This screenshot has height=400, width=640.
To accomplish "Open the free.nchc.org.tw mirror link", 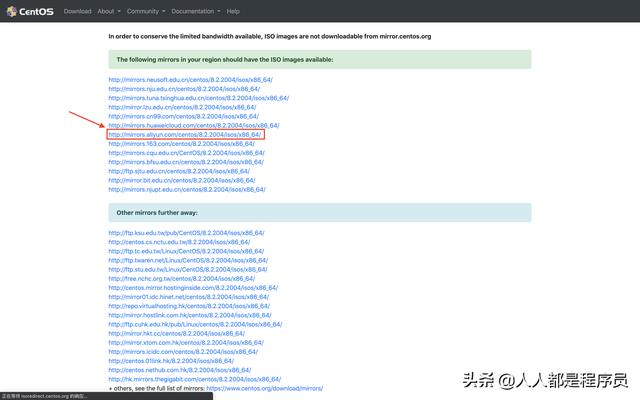I will tap(182, 278).
